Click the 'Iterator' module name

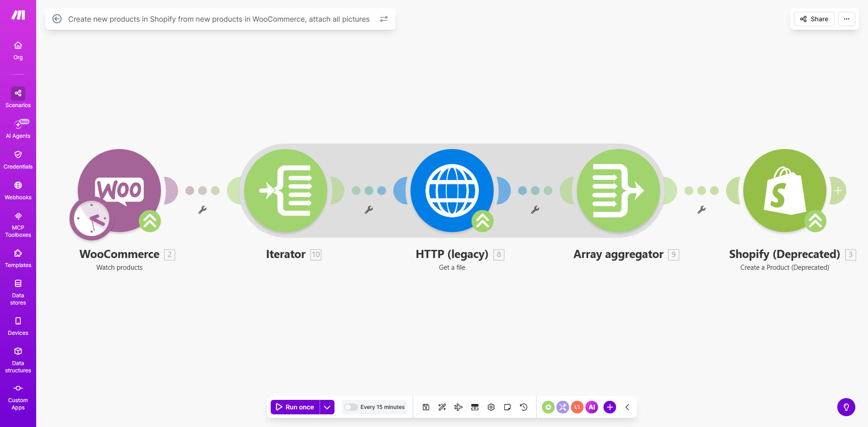tap(286, 254)
